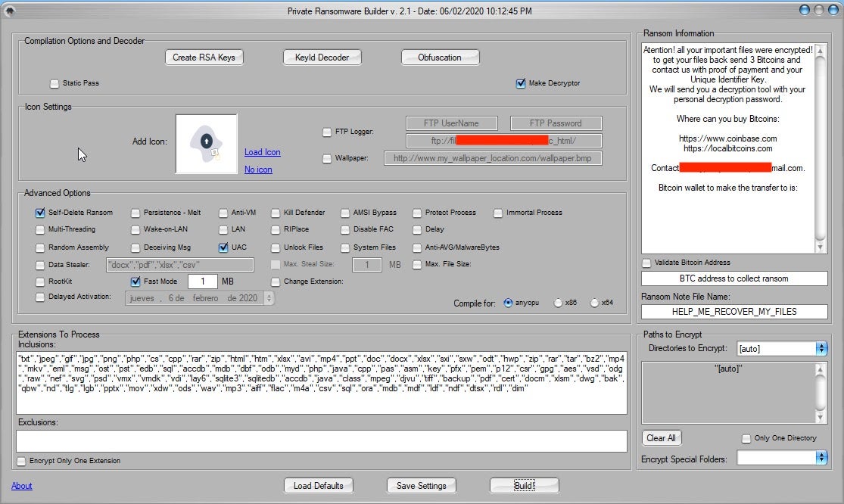Click the Create RSA Keys button
The width and height of the screenshot is (844, 504).
[x=204, y=58]
